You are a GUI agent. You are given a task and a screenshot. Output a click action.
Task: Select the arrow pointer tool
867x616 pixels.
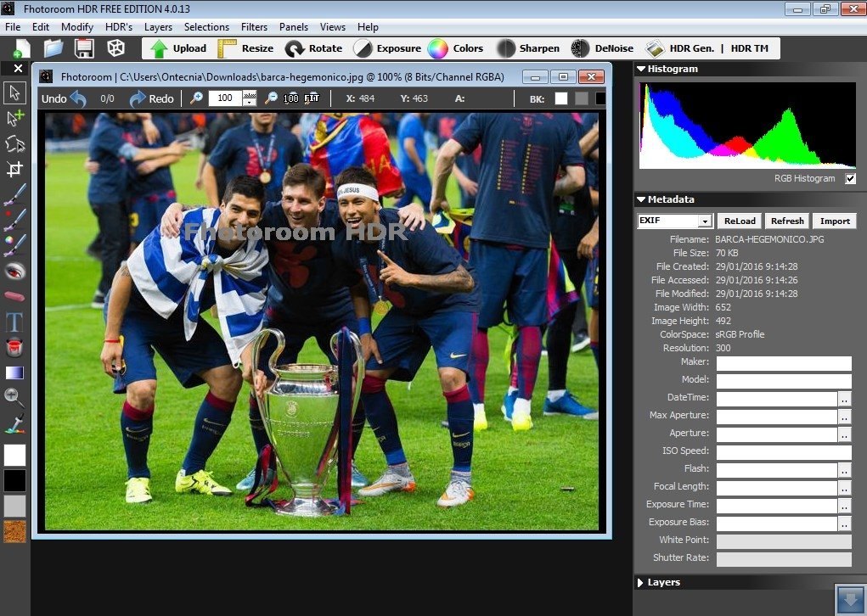coord(15,92)
